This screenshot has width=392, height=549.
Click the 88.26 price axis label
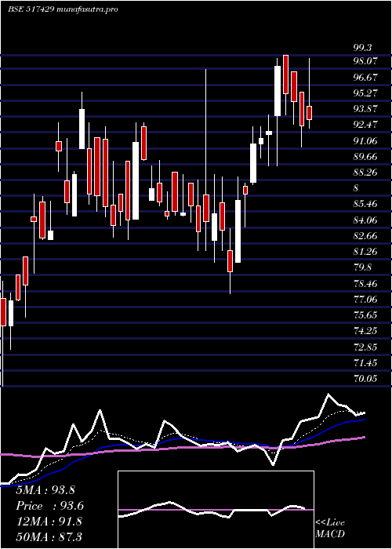[x=366, y=173]
